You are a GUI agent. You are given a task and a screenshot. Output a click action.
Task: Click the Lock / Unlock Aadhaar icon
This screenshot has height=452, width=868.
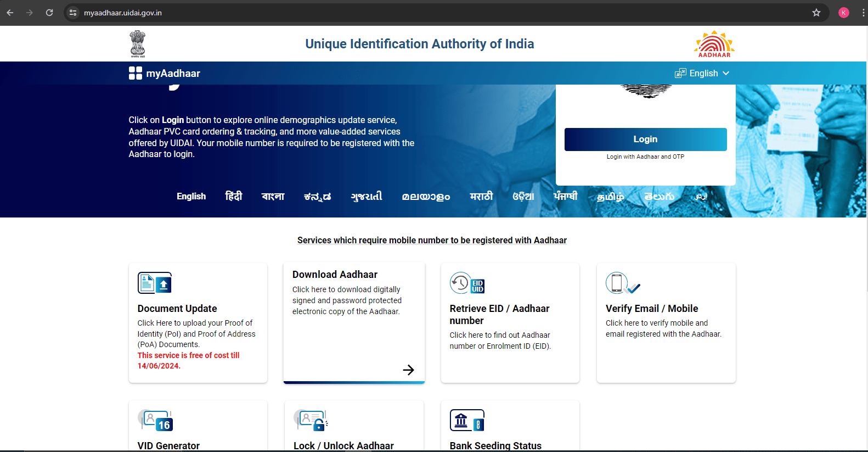click(x=311, y=421)
